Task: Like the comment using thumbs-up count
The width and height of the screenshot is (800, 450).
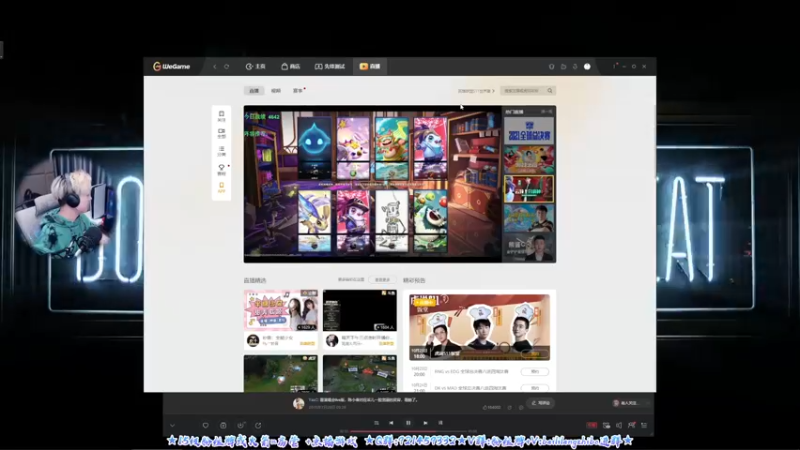Action: click(x=491, y=408)
